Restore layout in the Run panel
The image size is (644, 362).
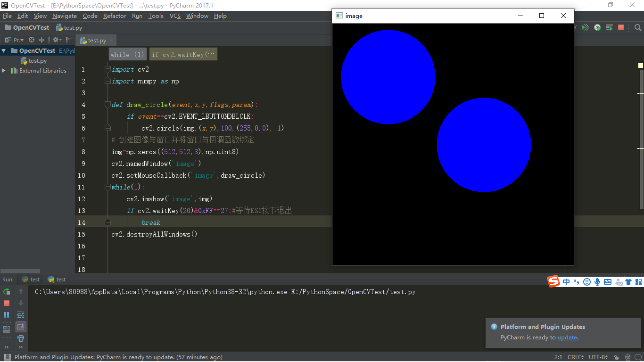point(7,329)
